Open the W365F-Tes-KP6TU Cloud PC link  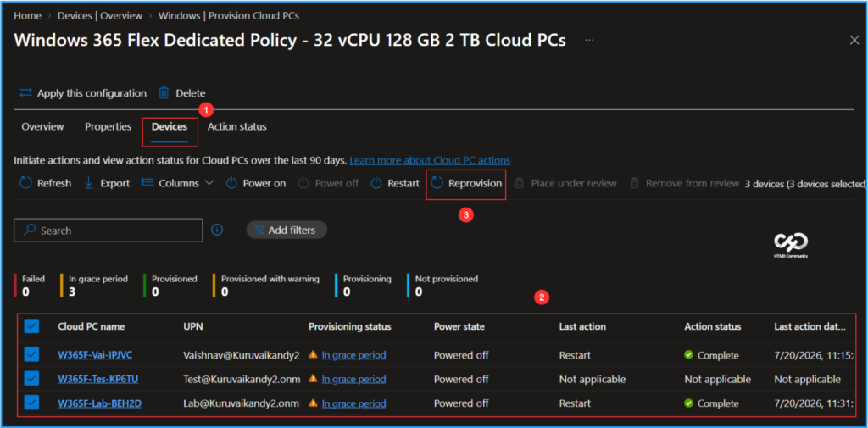(97, 380)
